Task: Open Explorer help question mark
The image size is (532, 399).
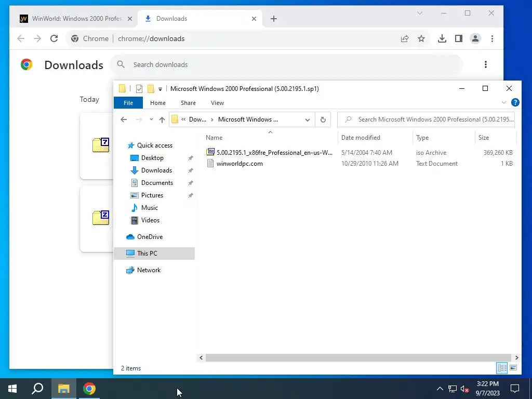Action: [x=515, y=102]
